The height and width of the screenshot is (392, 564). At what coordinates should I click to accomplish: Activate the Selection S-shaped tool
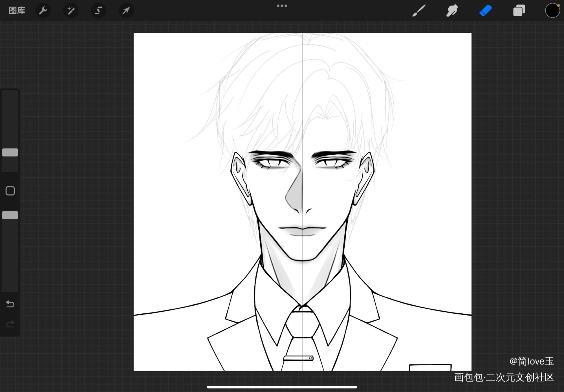(x=98, y=10)
